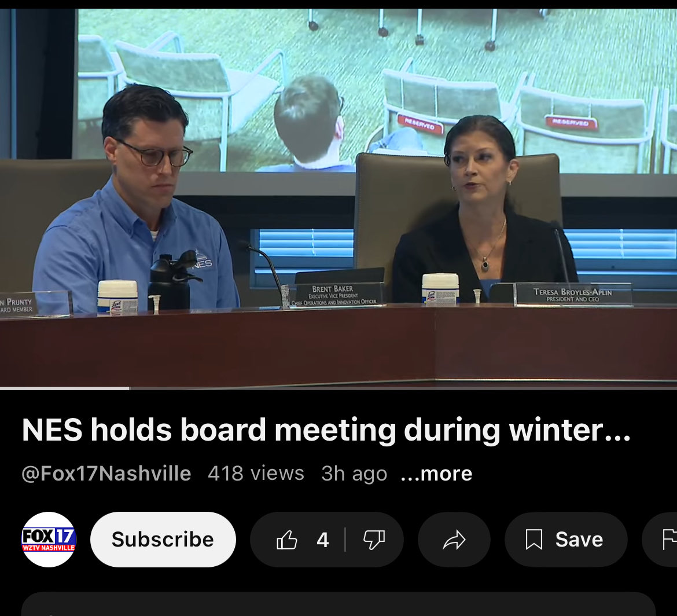Viewport: 677px width, 616px height.
Task: Click the 3h ago timestamp
Action: click(x=354, y=474)
